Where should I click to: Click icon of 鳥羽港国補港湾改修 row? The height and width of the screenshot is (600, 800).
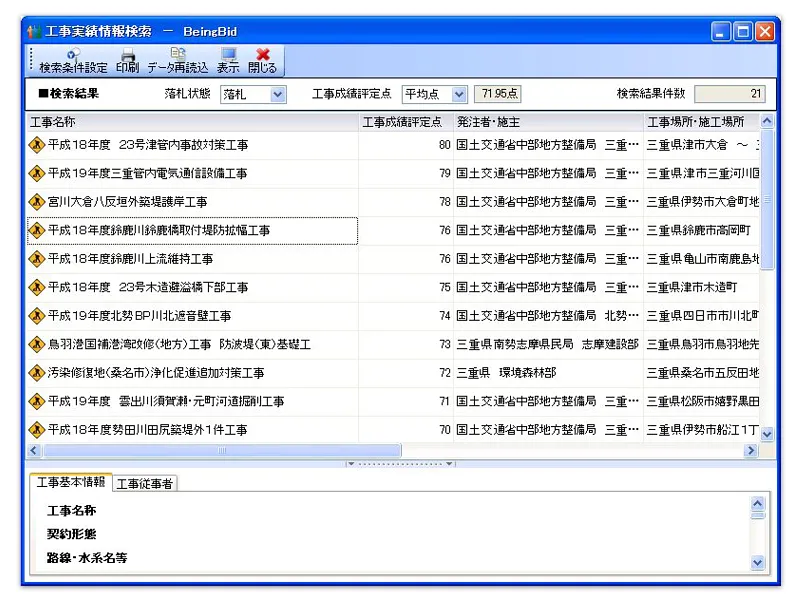pos(37,344)
